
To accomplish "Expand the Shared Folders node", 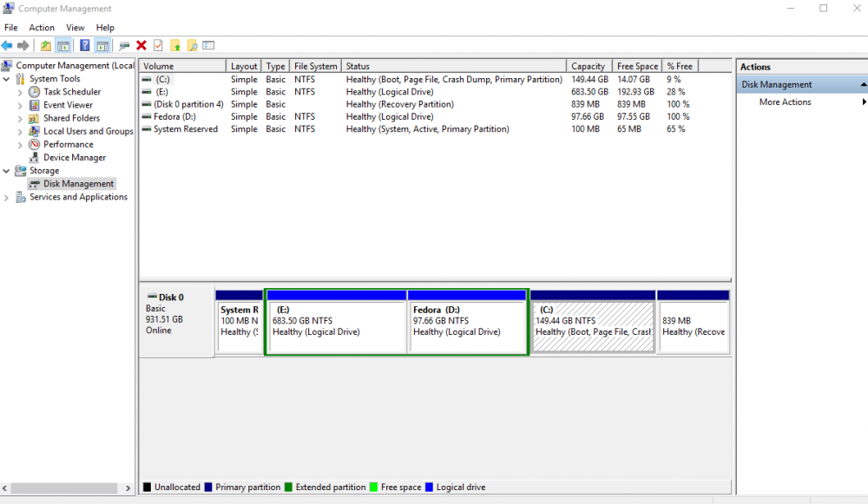I will pyautogui.click(x=21, y=118).
